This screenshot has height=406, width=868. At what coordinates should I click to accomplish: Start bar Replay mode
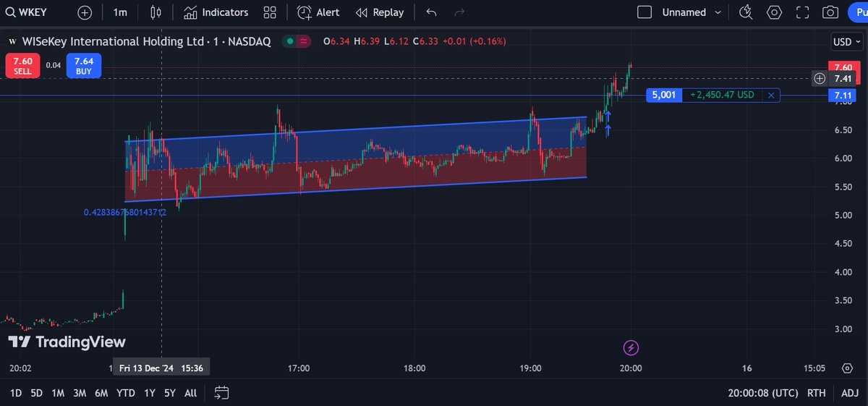coord(380,12)
